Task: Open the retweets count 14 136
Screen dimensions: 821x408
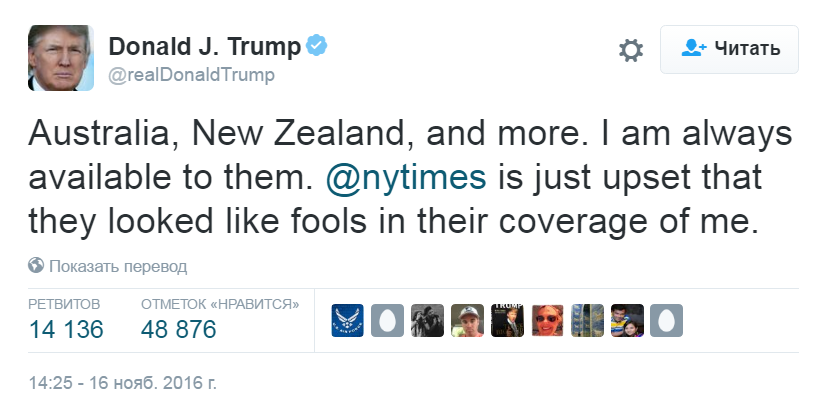Action: [64, 329]
